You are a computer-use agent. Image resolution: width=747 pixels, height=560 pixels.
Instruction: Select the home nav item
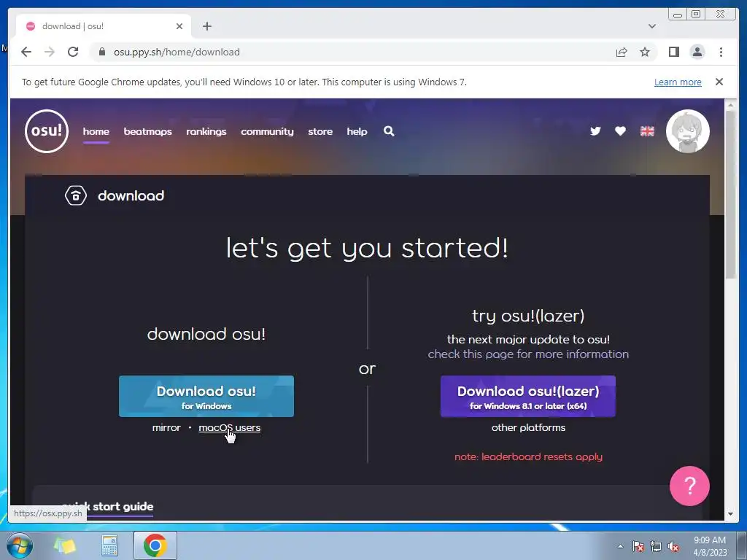[x=96, y=131]
